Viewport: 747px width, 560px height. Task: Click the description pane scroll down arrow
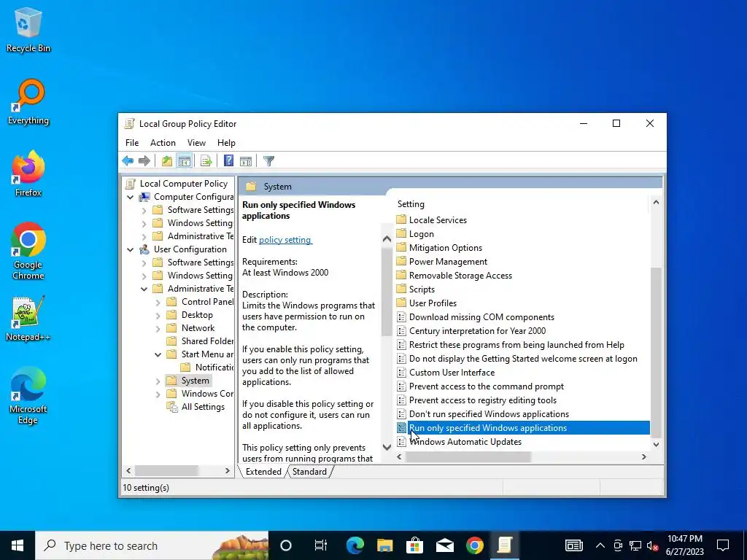tap(387, 447)
